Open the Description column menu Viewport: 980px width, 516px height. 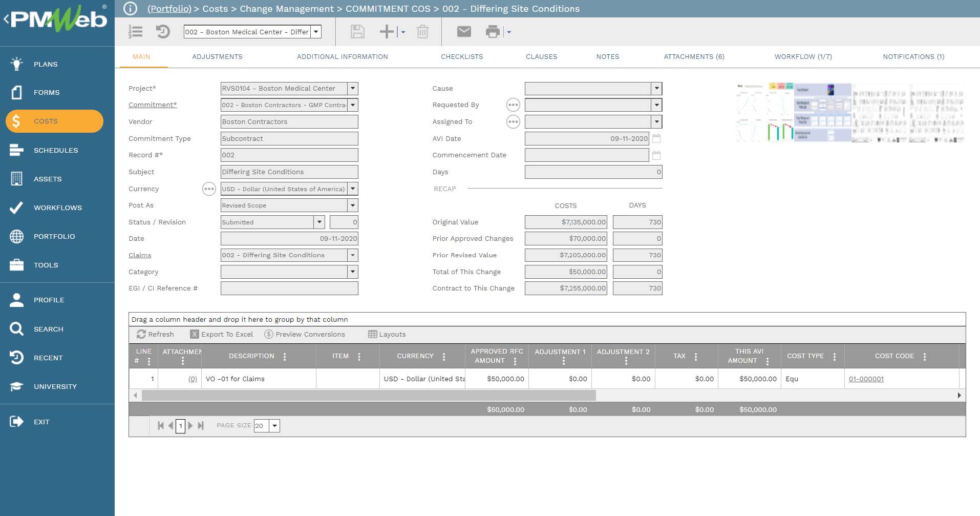click(x=285, y=357)
